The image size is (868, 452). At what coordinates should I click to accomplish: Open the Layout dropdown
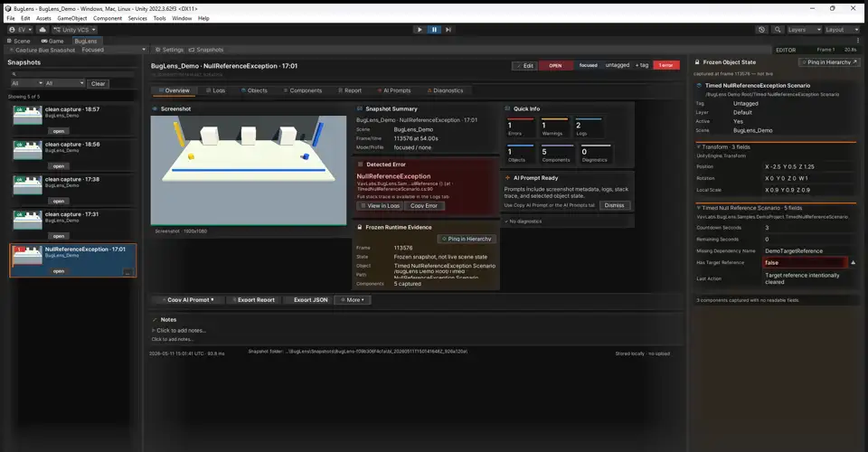point(842,30)
